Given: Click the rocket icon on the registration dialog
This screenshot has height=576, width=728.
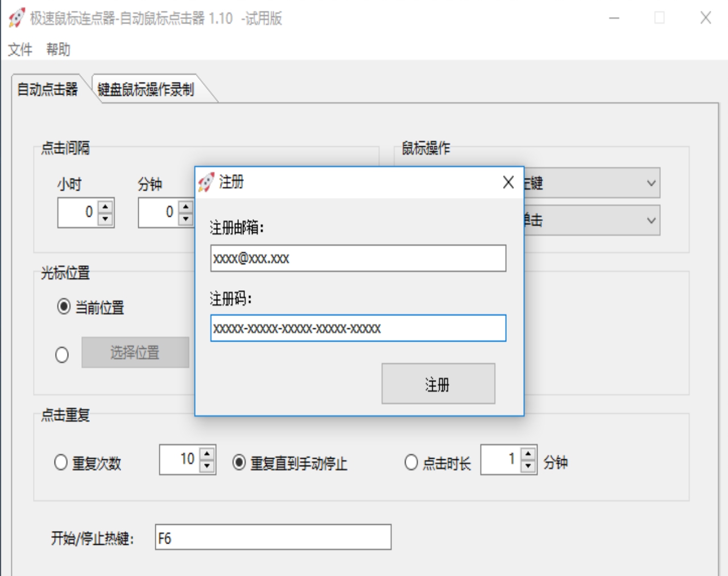Looking at the screenshot, I should pyautogui.click(x=207, y=181).
